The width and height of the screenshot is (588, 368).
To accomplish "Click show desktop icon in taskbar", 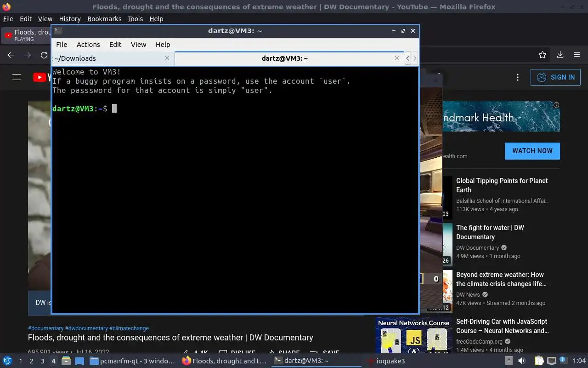I will [79, 361].
